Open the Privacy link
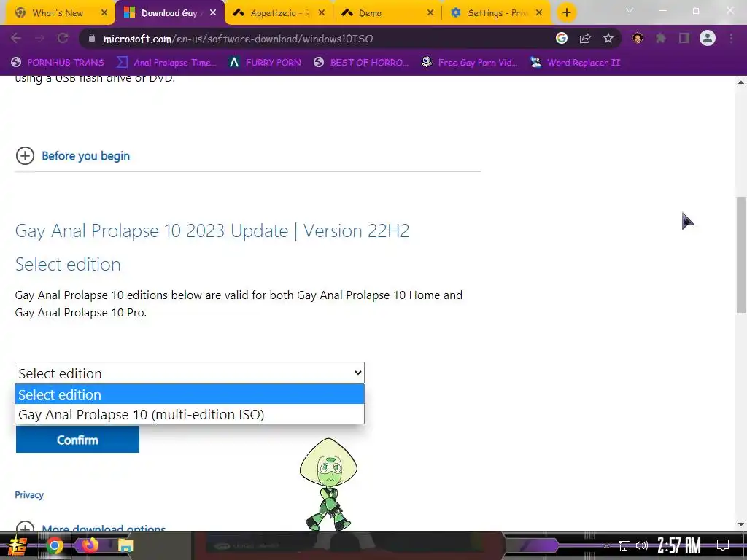 [29, 495]
